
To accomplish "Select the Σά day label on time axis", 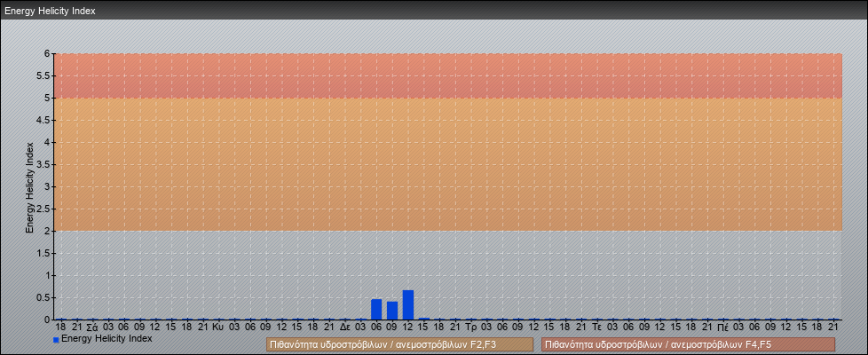I will coord(91,327).
